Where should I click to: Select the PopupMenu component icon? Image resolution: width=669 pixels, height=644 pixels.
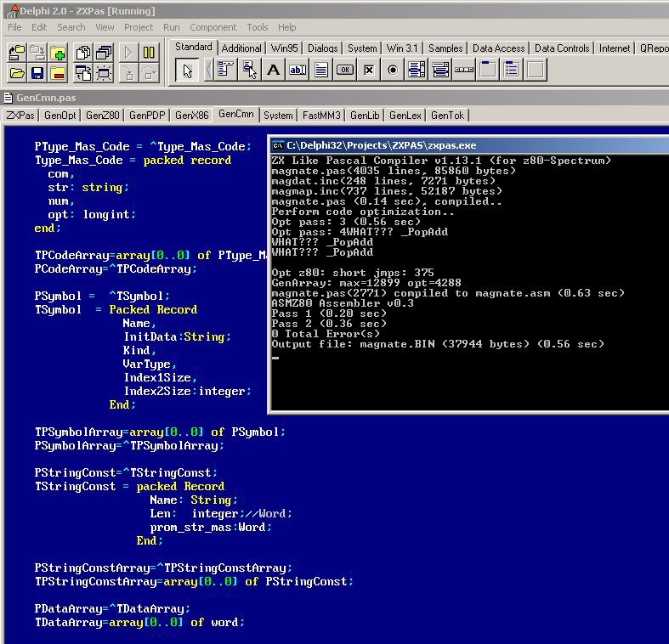click(250, 70)
